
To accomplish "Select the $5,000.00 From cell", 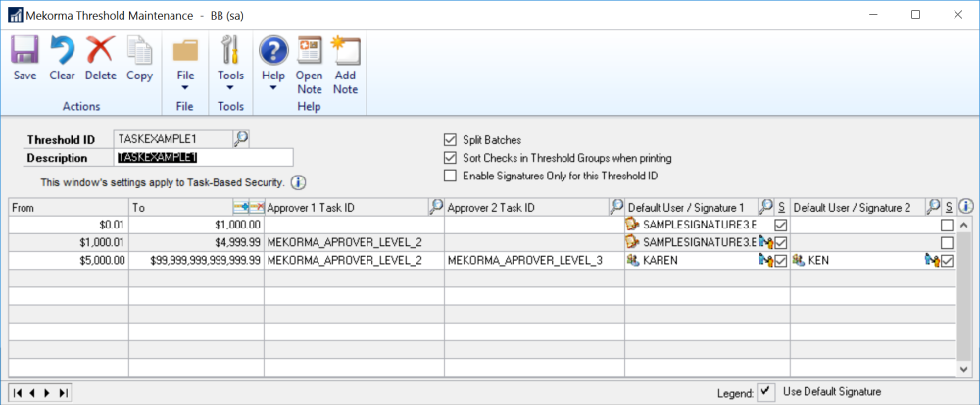I will tap(69, 261).
